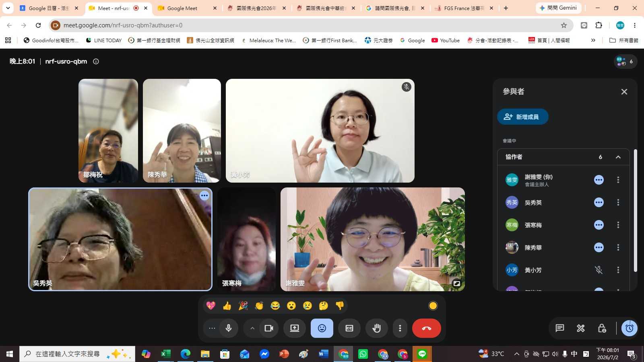The image size is (644, 362).
Task: Send the laughing face reaction
Action: click(x=275, y=306)
